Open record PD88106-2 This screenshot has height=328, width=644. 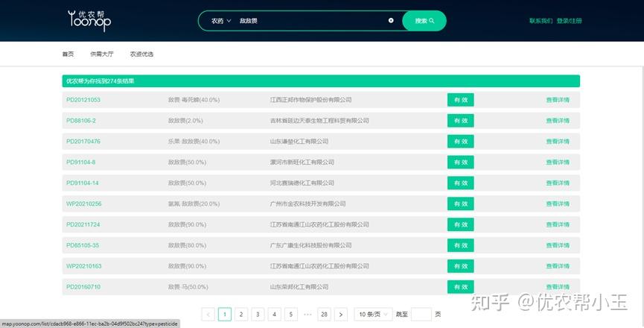81,121
